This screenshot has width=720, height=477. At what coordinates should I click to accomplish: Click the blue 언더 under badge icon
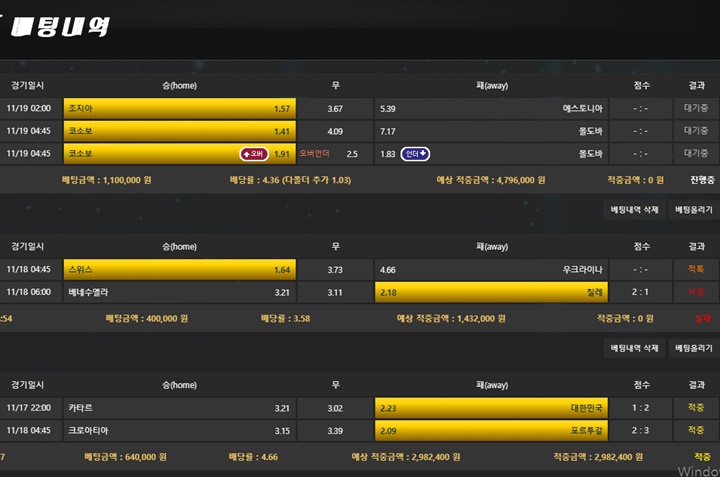coord(415,154)
